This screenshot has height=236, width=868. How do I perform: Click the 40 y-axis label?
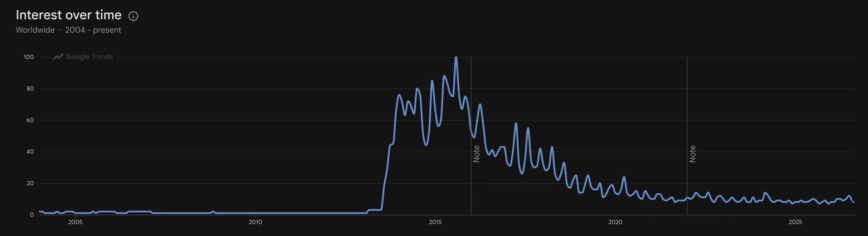pos(30,152)
